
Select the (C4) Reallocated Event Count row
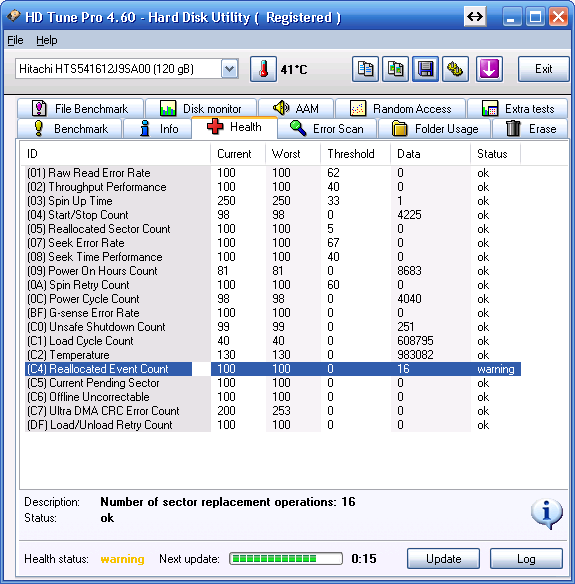point(273,369)
